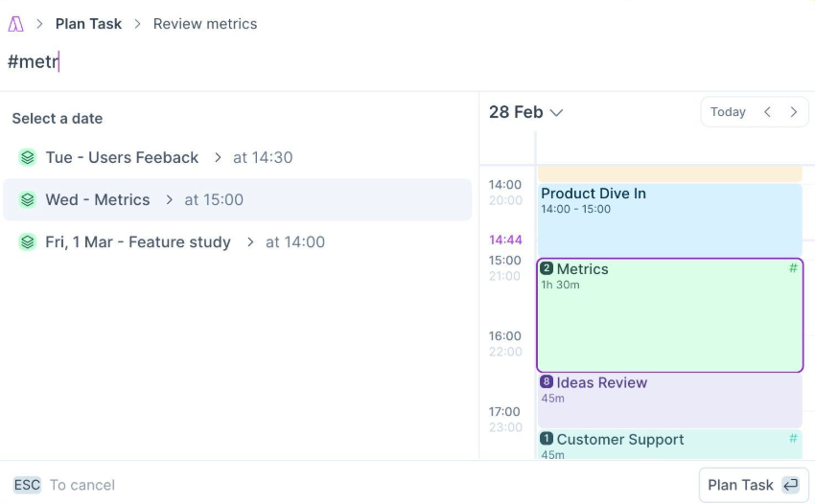Click the hash icon on Metrics event
The image size is (815, 504).
pos(793,268)
